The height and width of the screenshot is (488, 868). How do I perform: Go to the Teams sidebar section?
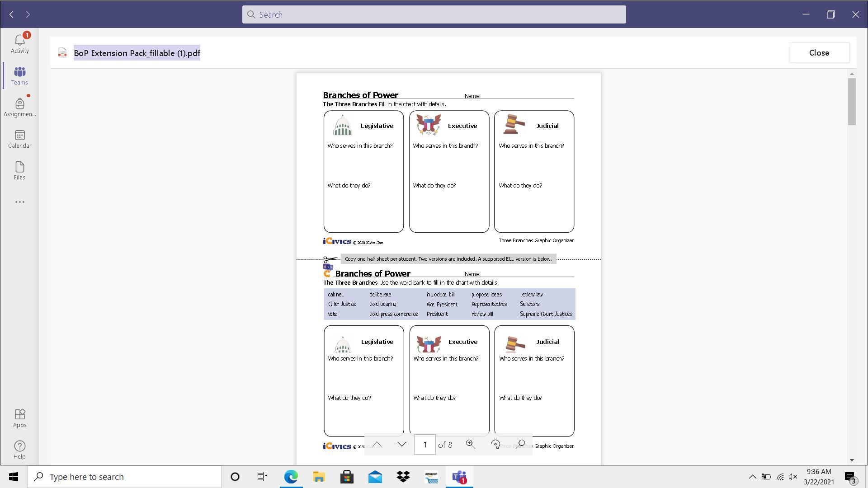coord(19,75)
